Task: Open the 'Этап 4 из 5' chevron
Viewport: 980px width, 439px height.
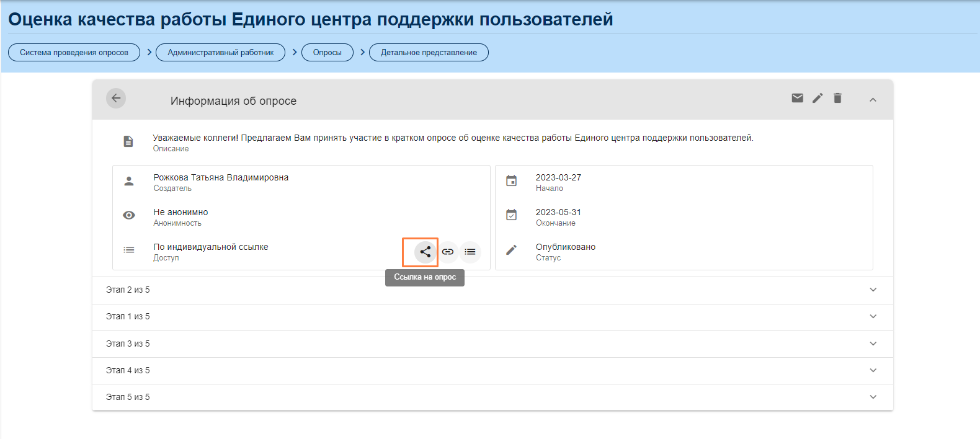Action: [x=873, y=370]
